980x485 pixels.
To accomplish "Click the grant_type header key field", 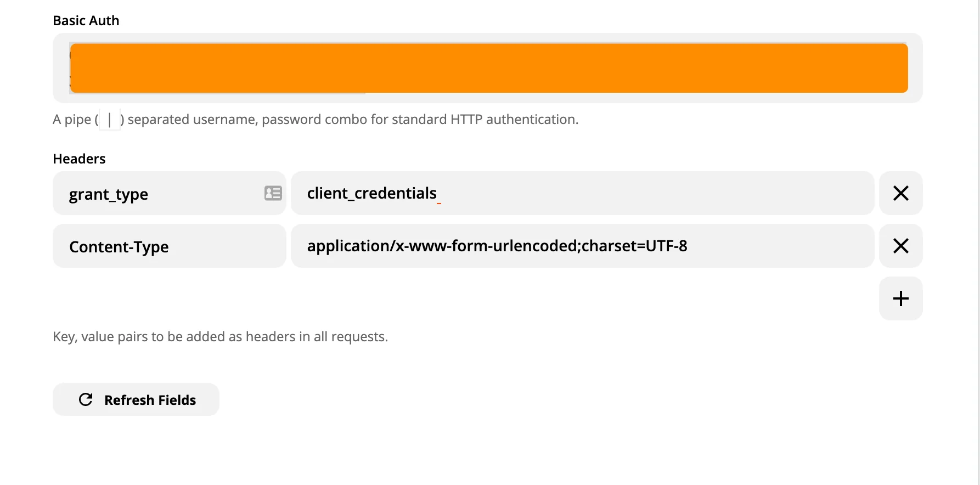I will (x=159, y=194).
